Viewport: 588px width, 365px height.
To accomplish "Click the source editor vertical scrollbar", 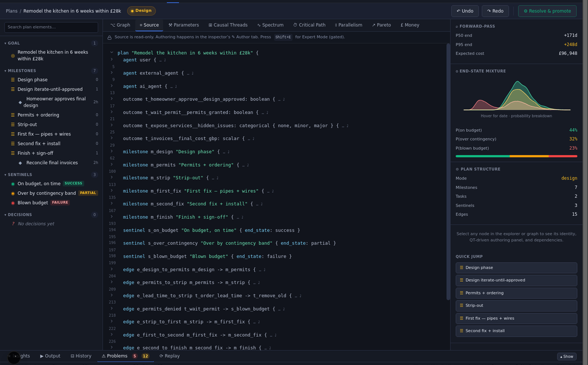I will (x=448, y=172).
